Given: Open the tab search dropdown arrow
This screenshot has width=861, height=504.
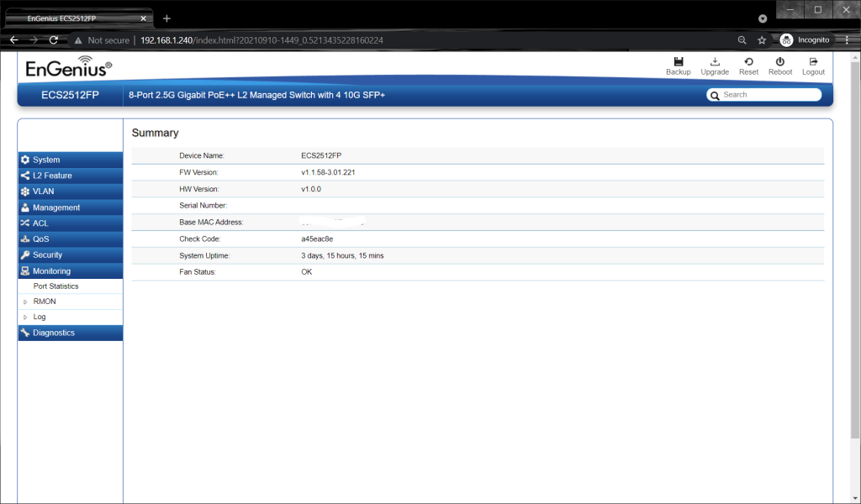Looking at the screenshot, I should click(763, 18).
